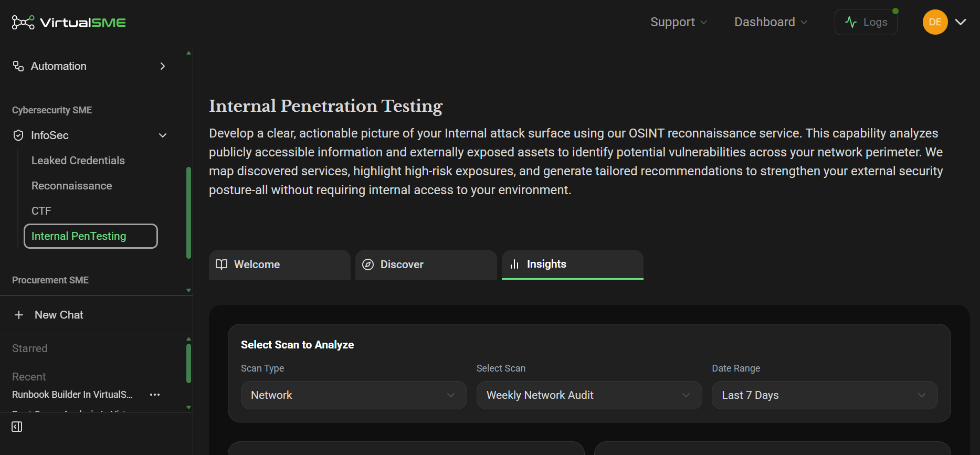980x455 pixels.
Task: Click the Starred section label
Action: click(30, 348)
